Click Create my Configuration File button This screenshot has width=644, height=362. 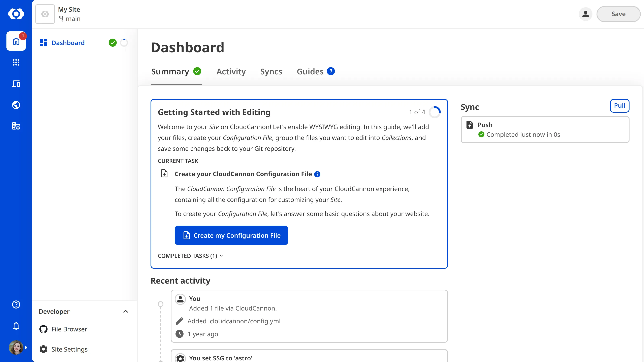pyautogui.click(x=231, y=235)
